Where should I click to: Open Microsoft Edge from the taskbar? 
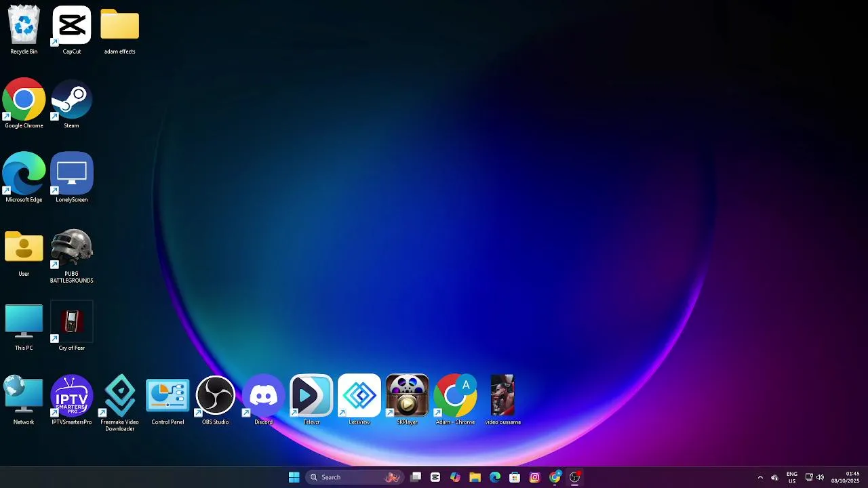click(495, 477)
